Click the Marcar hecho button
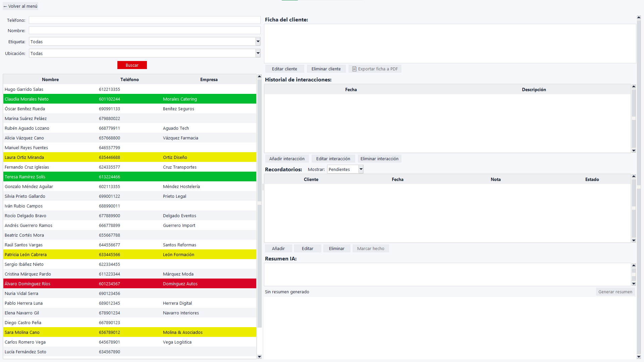644x362 pixels. (371, 248)
